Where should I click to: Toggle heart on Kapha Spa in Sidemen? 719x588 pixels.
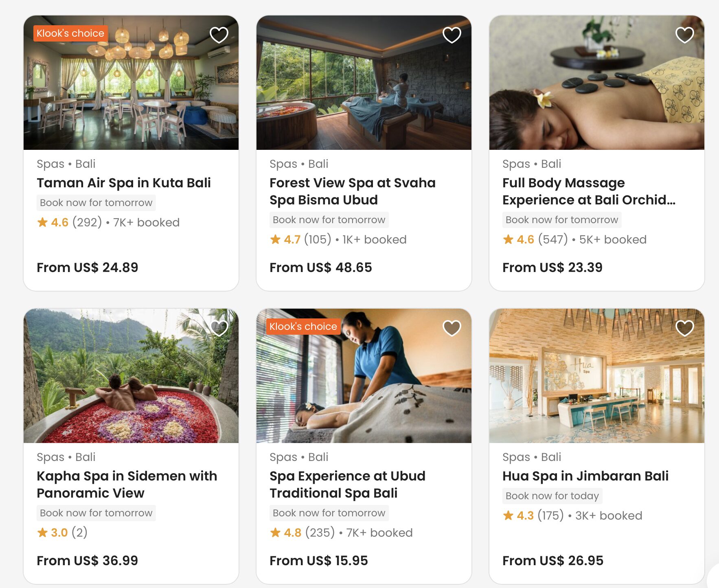coord(219,328)
